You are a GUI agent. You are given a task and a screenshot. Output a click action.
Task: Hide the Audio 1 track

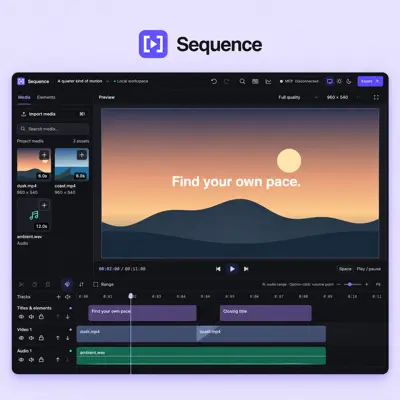[21, 360]
